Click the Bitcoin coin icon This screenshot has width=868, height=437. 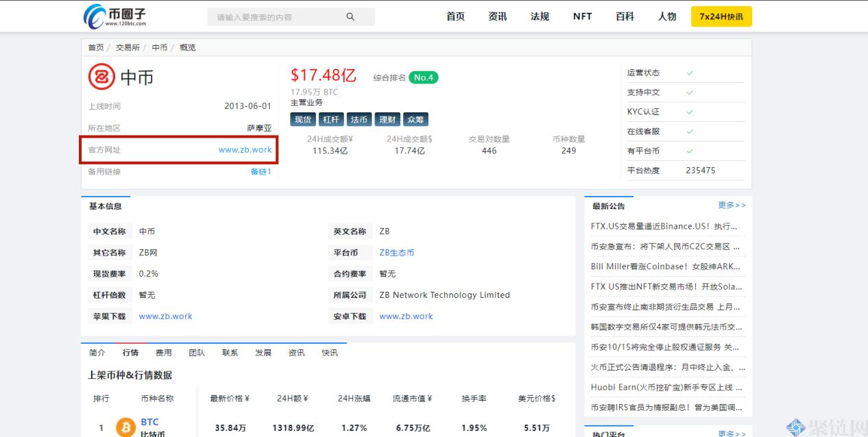(x=125, y=428)
